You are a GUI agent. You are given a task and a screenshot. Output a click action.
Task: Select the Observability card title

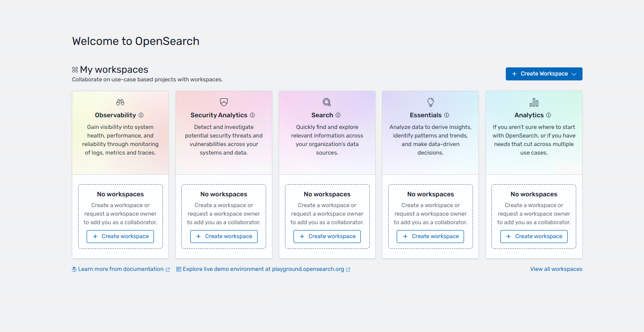click(115, 115)
